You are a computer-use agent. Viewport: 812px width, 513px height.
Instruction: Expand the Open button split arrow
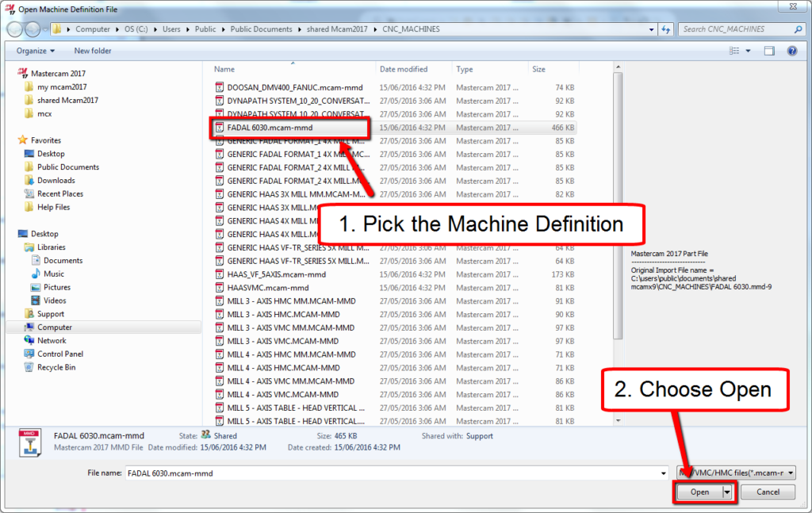point(727,492)
